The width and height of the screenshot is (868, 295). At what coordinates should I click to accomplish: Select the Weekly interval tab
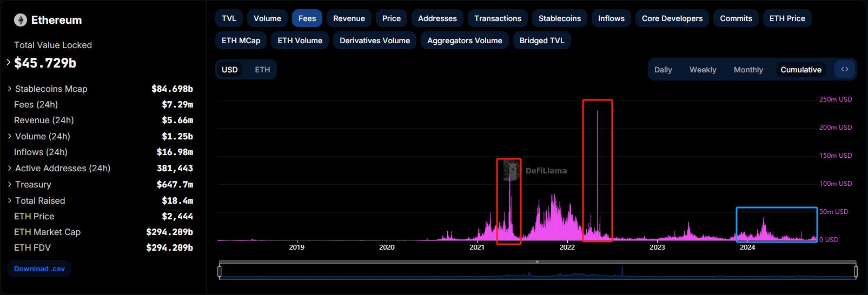tap(703, 70)
